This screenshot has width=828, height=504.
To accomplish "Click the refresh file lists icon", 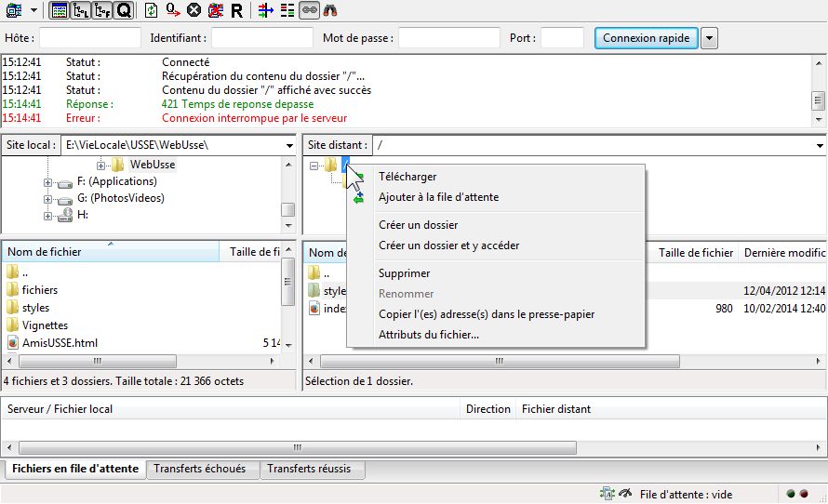I will tap(152, 10).
